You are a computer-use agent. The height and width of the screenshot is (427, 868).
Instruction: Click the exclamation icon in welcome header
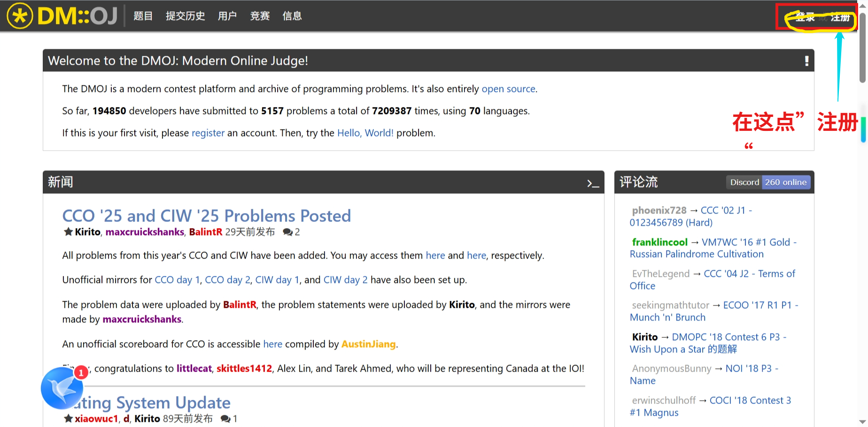pyautogui.click(x=806, y=61)
